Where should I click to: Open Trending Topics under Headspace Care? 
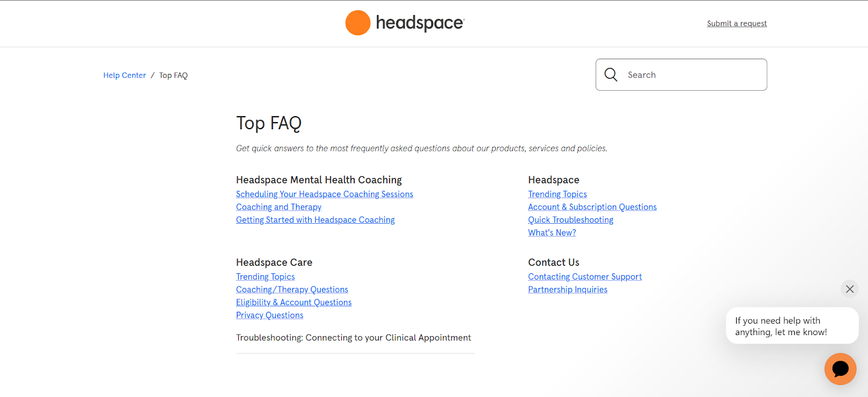(x=265, y=277)
